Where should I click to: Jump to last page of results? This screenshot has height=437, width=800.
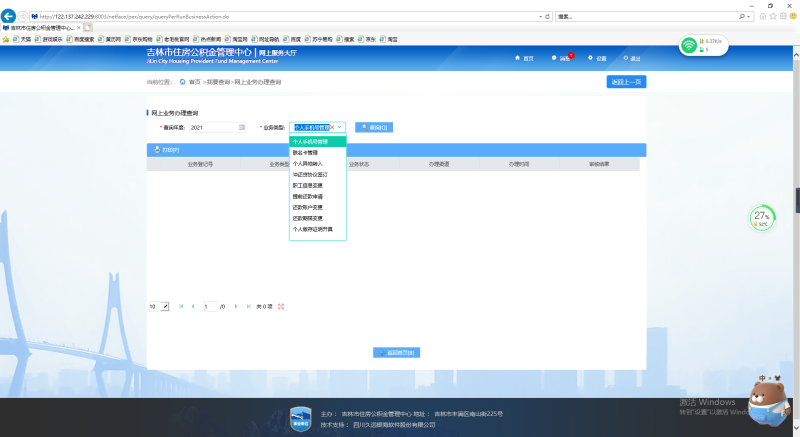pos(247,306)
